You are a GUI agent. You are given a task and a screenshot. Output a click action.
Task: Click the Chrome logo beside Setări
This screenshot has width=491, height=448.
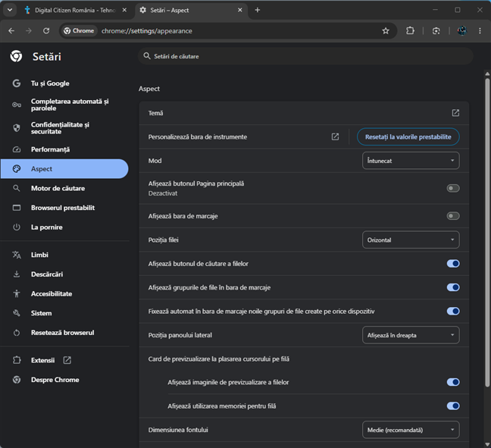click(x=16, y=56)
